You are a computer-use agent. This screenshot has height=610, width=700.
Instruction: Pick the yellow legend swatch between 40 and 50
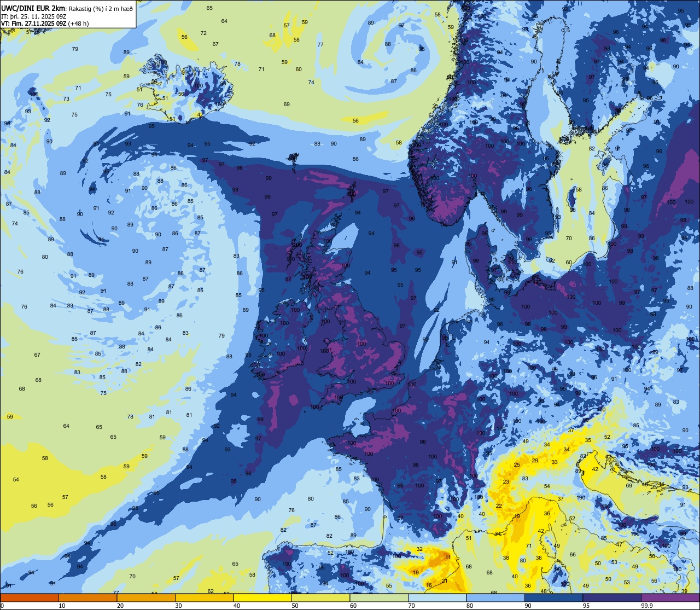pos(262,597)
